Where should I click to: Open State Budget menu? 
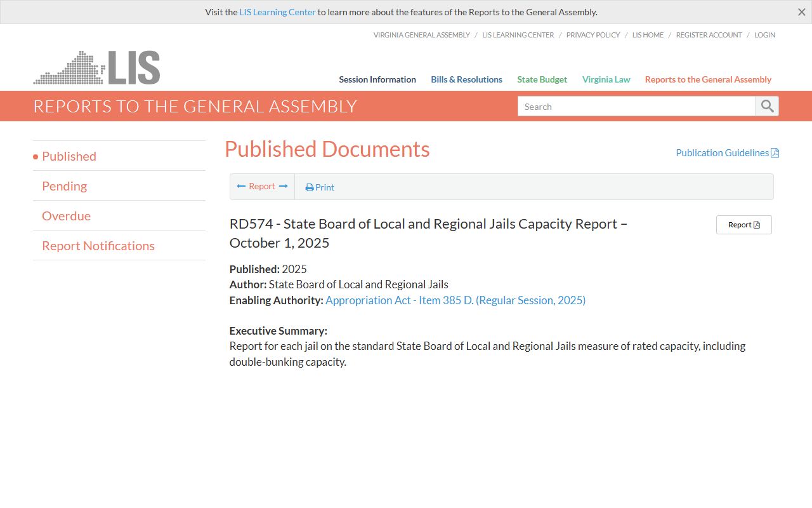coord(542,79)
